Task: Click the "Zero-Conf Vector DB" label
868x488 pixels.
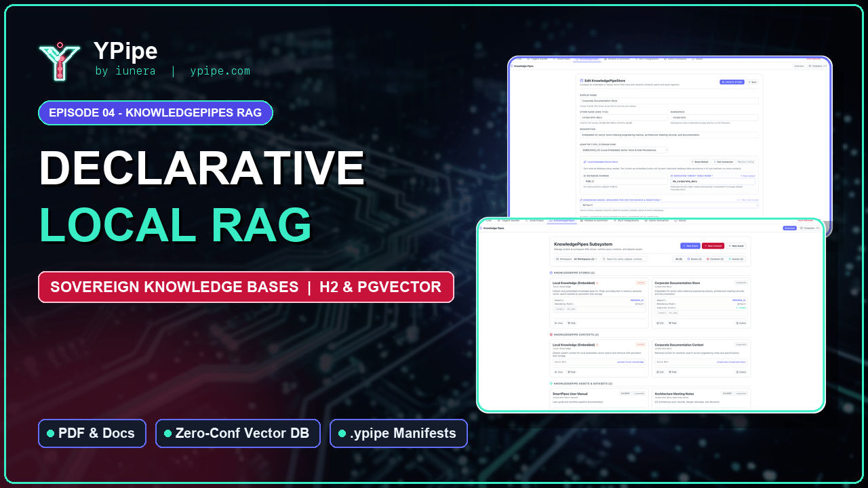Action: (x=237, y=434)
